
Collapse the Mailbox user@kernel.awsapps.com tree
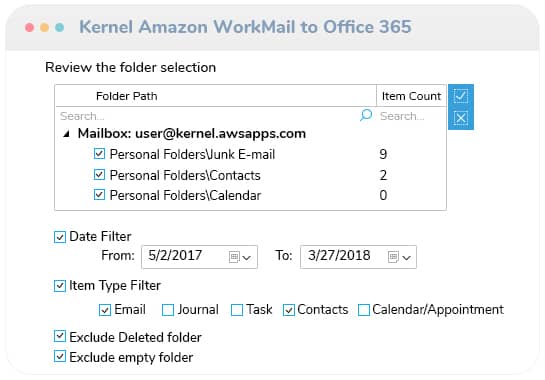click(x=66, y=134)
